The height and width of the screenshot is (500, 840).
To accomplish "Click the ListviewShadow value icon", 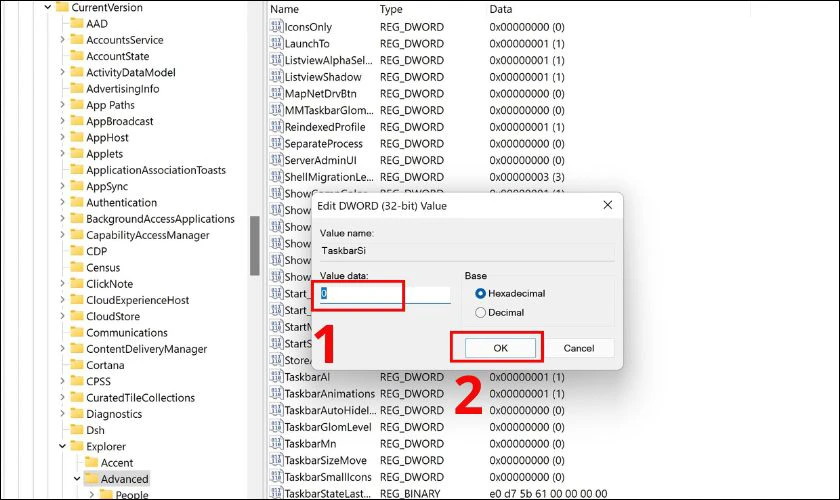I will tap(276, 77).
